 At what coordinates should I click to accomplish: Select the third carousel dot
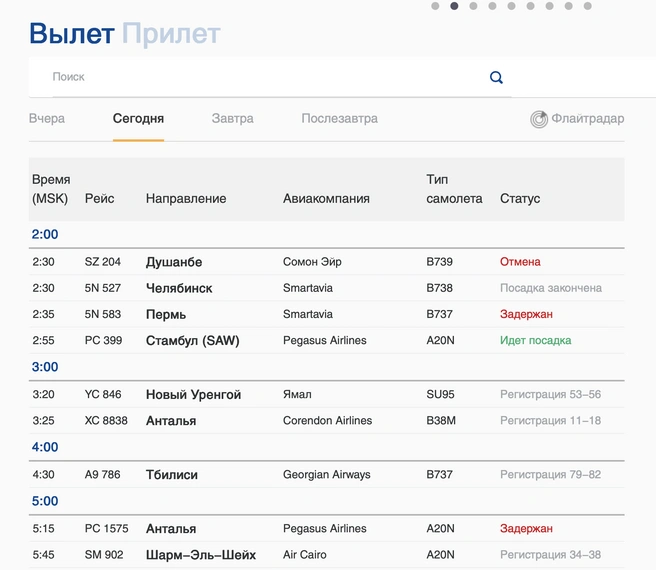(x=473, y=6)
